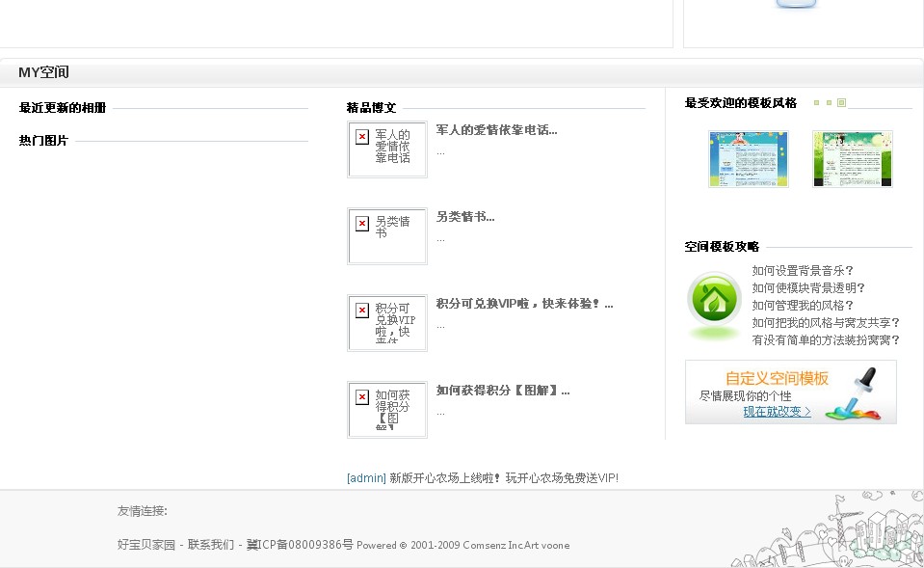Open broken thumbnail for 军人的爱情依靠电话
Viewport: 924px width, 568px height.
(387, 149)
